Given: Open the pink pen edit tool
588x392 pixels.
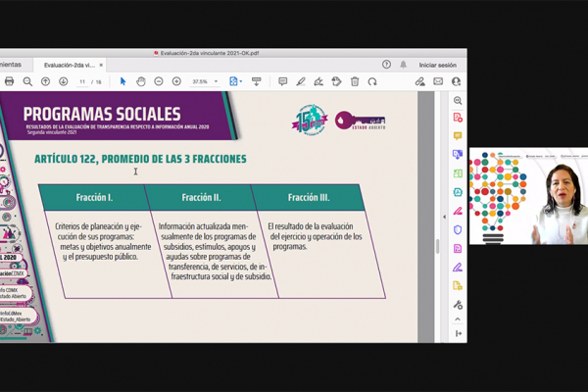Looking at the screenshot, I should click(458, 211).
